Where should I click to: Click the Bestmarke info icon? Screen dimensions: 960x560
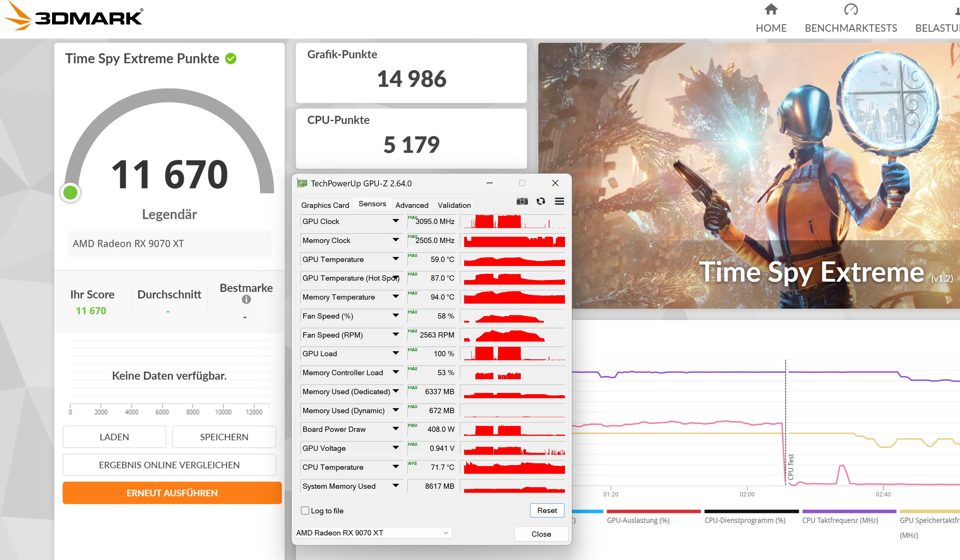246,300
